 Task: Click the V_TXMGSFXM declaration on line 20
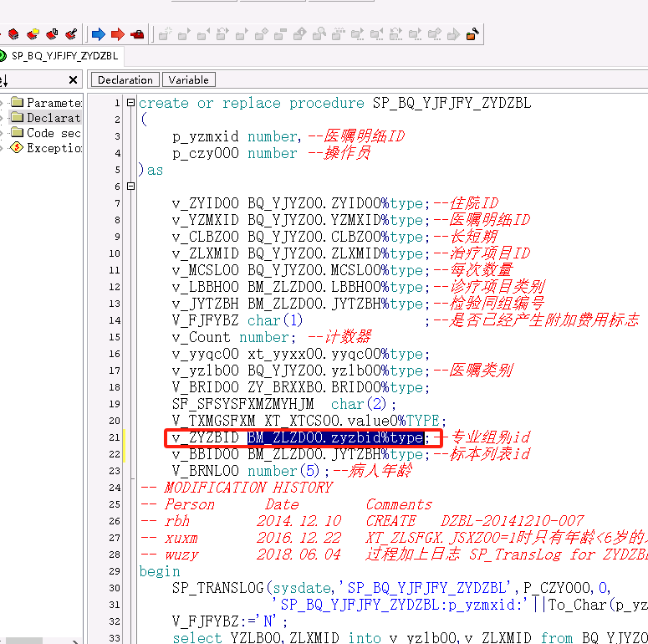tap(309, 421)
